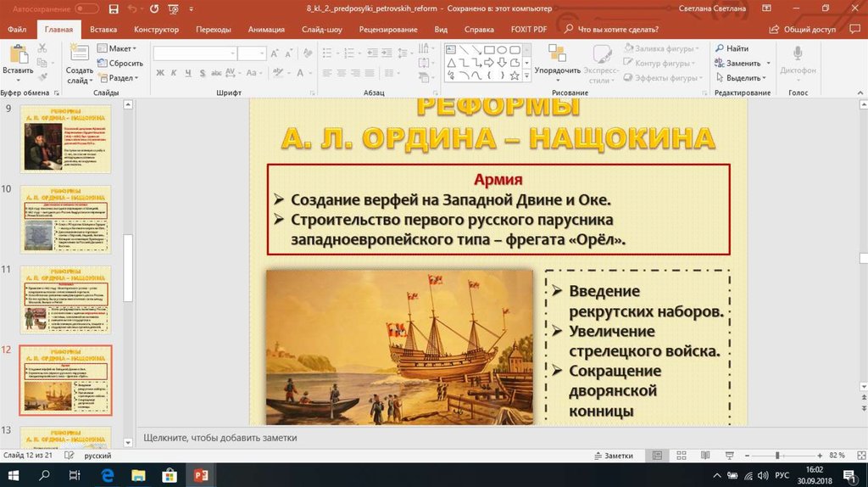
Task: Adjust the zoom slider in status bar
Action: click(x=777, y=456)
